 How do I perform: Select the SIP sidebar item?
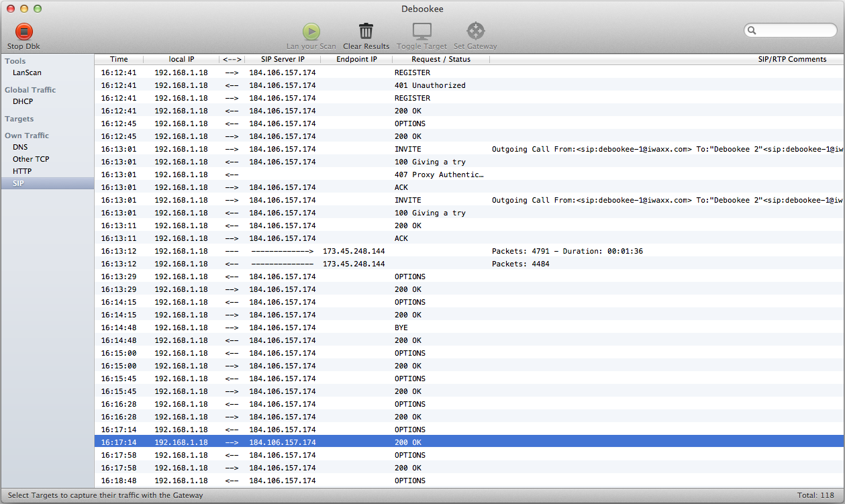[x=18, y=183]
